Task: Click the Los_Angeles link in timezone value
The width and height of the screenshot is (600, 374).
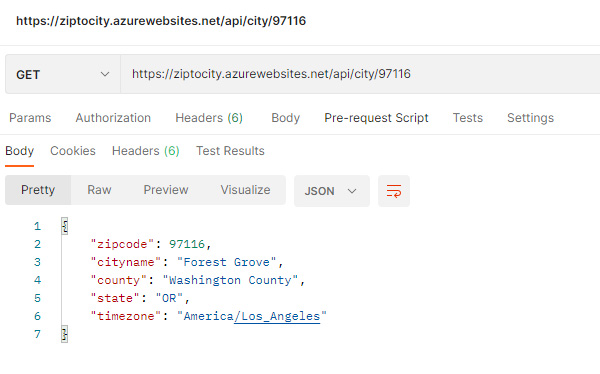Action: pos(277,317)
